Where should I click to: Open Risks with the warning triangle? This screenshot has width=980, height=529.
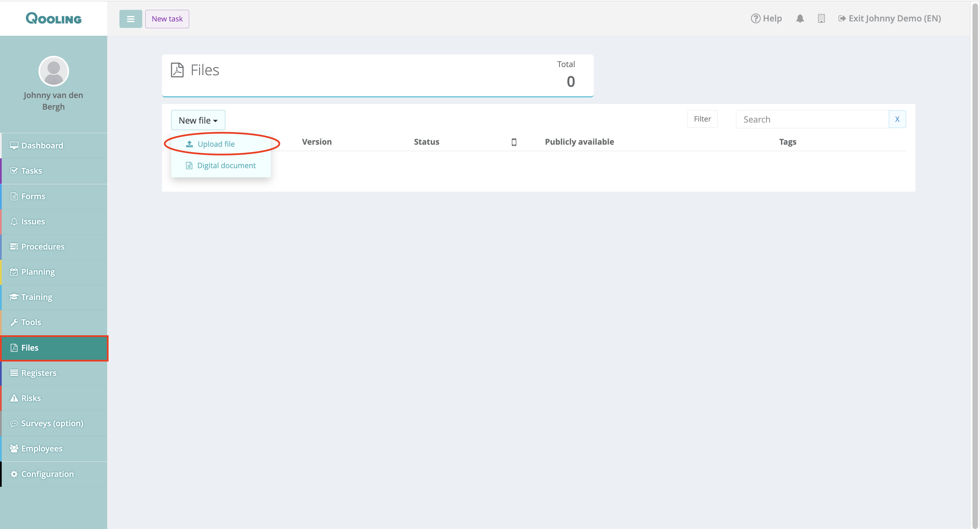pyautogui.click(x=31, y=398)
